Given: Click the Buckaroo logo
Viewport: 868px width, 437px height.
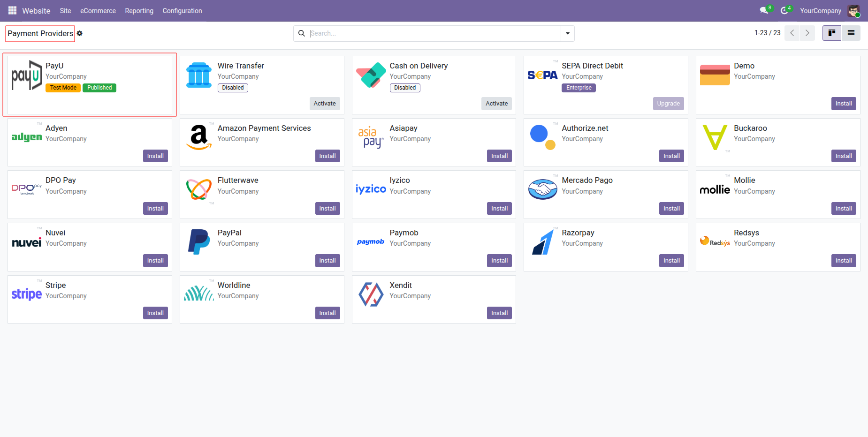Looking at the screenshot, I should point(715,137).
